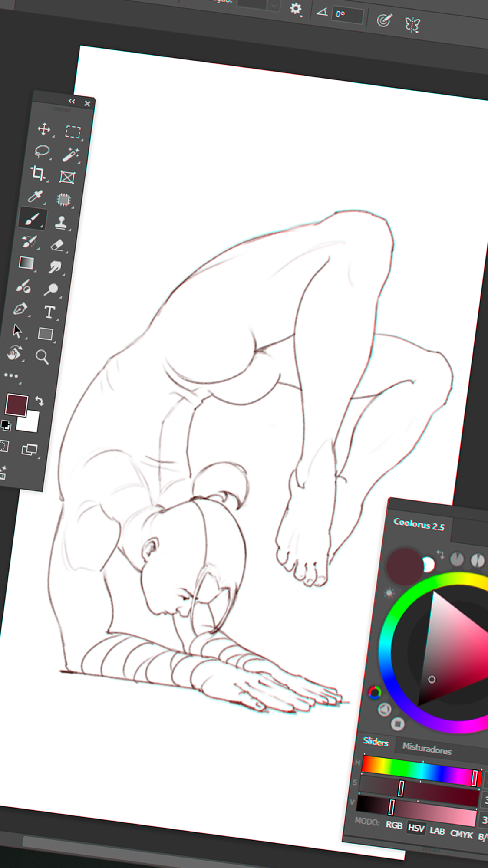Select the Clone Stamp tool
Image resolution: width=488 pixels, height=868 pixels.
tap(61, 222)
